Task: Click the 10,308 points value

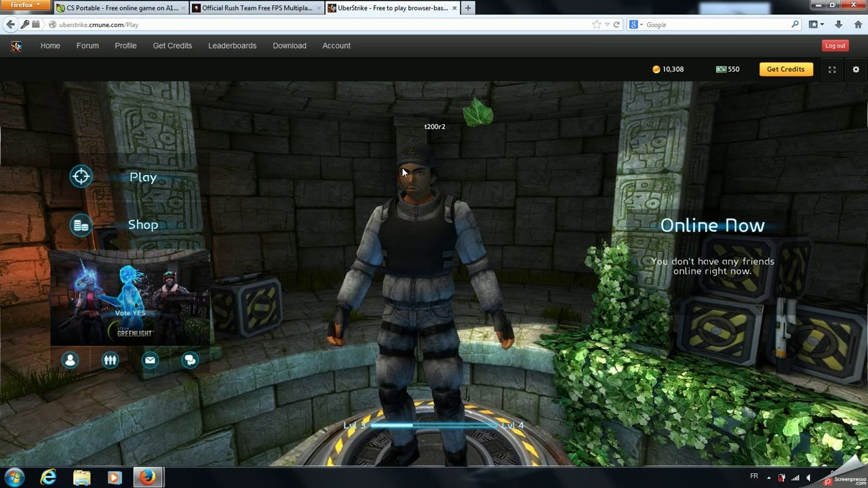Action: pos(673,69)
